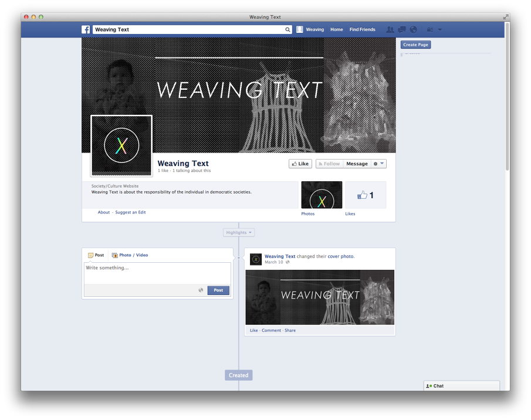Open the Find Friends menu item
The width and height of the screenshot is (531, 420).
[x=362, y=29]
